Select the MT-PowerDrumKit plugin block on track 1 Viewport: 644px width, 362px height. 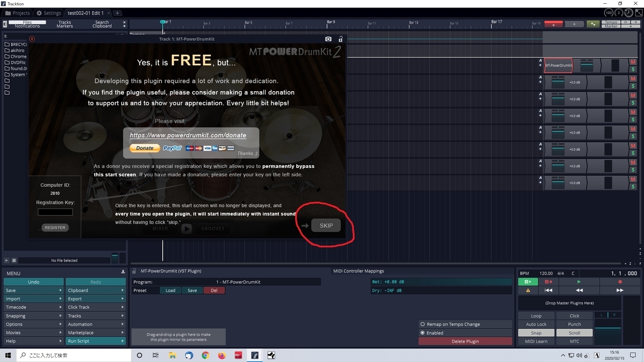point(559,65)
